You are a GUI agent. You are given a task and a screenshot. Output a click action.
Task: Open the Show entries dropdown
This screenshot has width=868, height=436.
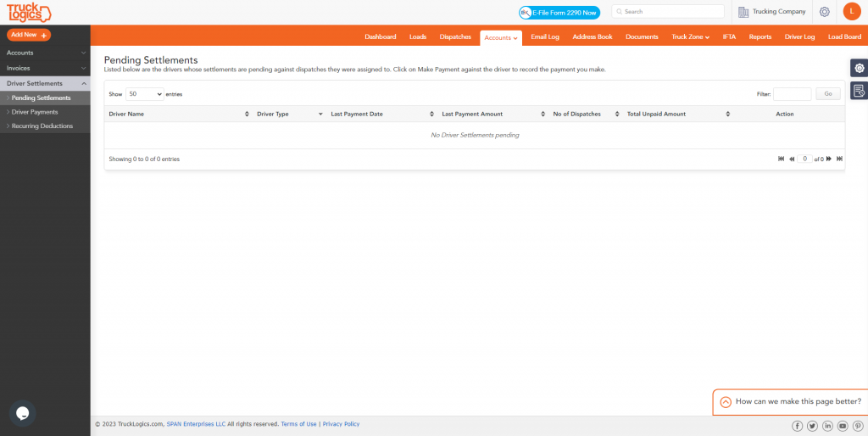pyautogui.click(x=144, y=94)
